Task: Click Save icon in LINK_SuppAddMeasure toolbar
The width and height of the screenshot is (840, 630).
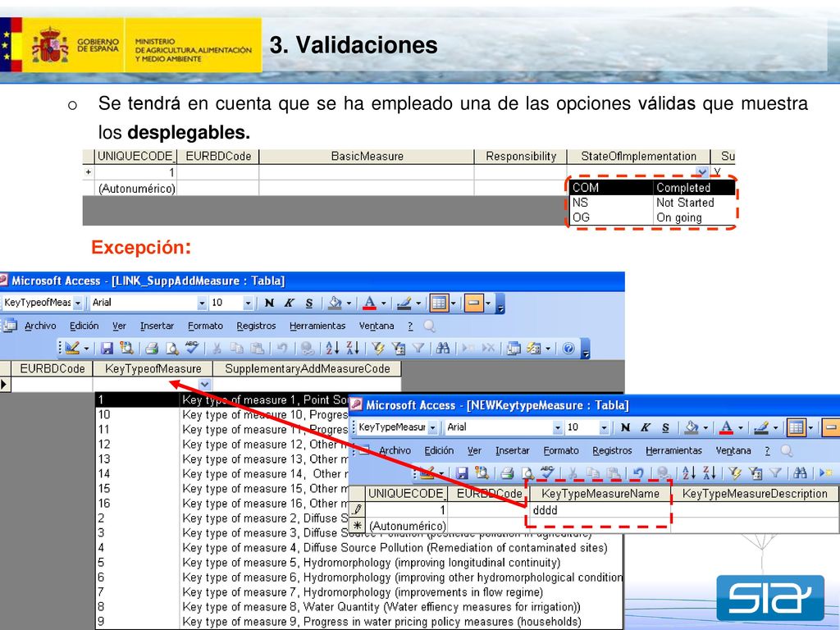Action: [107, 349]
